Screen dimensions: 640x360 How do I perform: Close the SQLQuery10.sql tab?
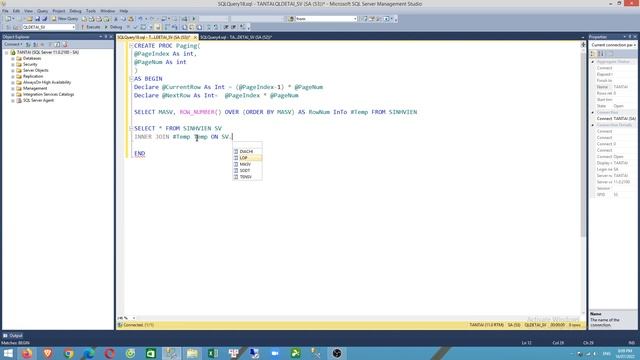tap(195, 37)
